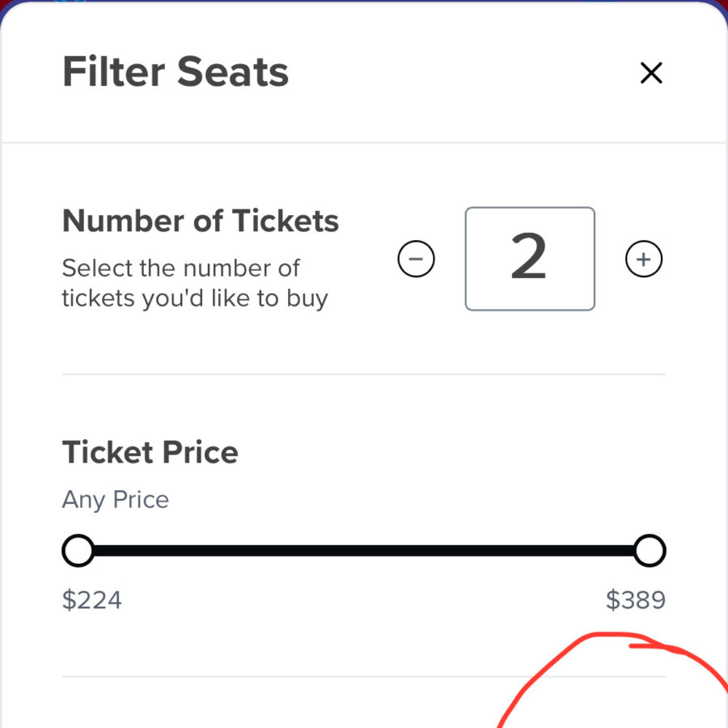
Task: Click the $224 minimum price label
Action: click(x=92, y=599)
